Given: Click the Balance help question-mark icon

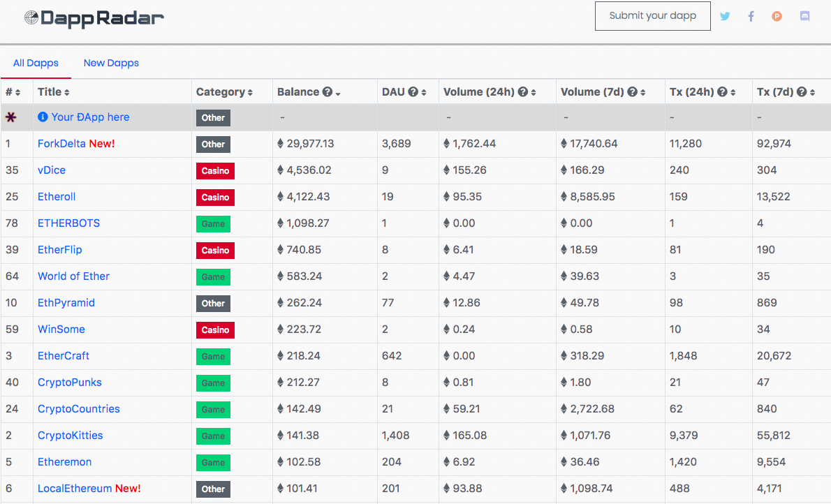Looking at the screenshot, I should point(327,92).
